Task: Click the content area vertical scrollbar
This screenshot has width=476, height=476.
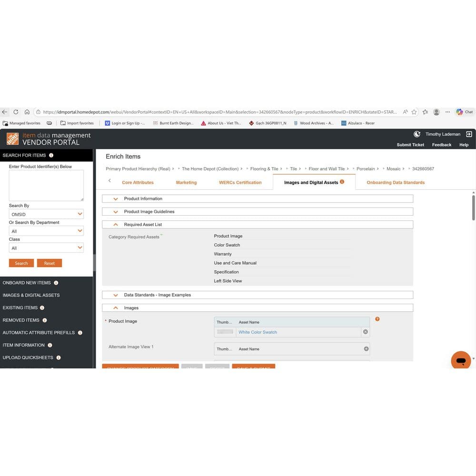Action: click(x=473, y=208)
